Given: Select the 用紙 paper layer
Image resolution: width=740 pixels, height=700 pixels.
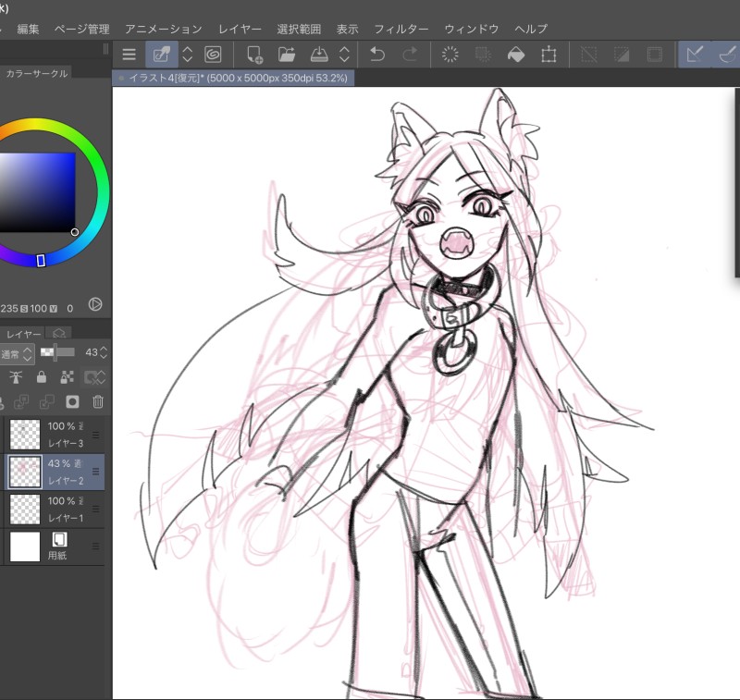Looking at the screenshot, I should point(54,546).
